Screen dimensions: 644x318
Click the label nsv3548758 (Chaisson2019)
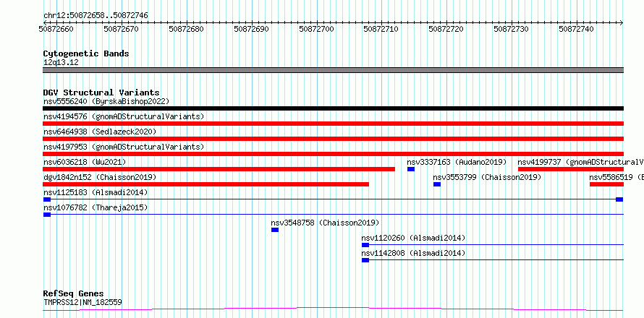point(325,223)
